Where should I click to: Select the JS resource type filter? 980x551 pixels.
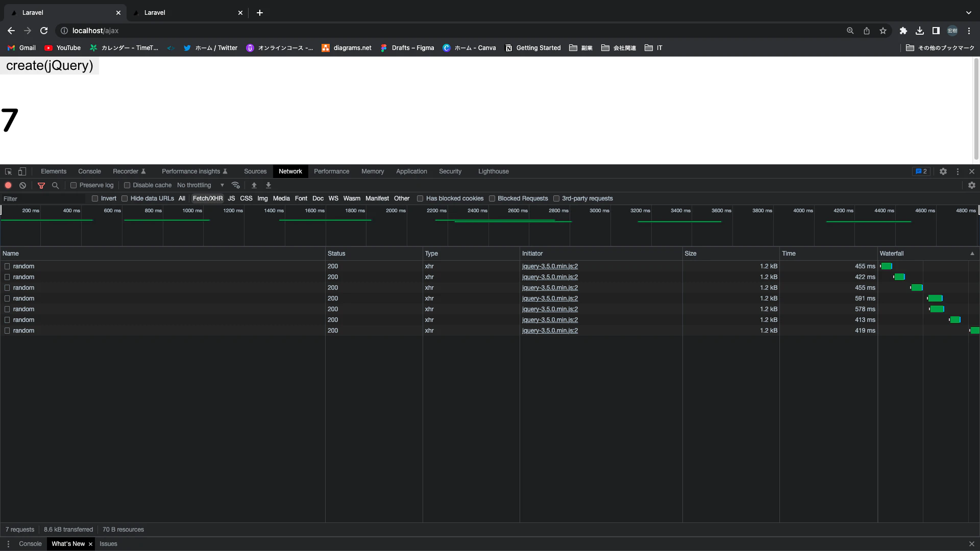coord(231,199)
